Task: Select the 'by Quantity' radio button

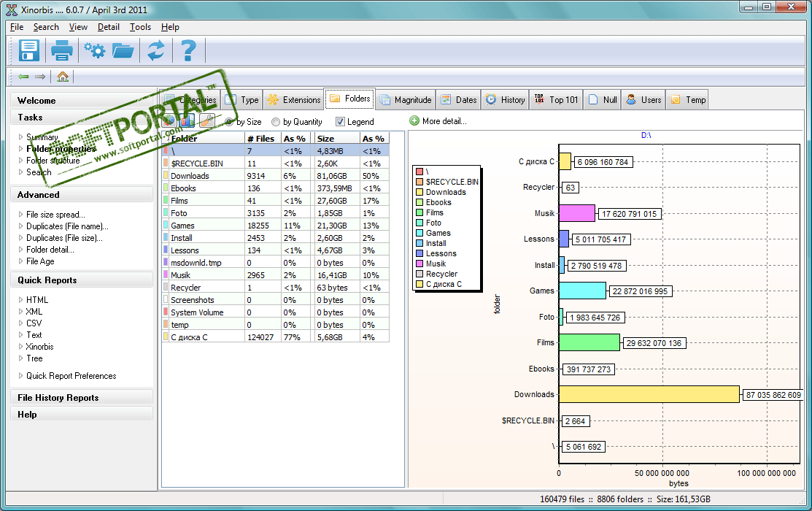Action: [x=276, y=122]
